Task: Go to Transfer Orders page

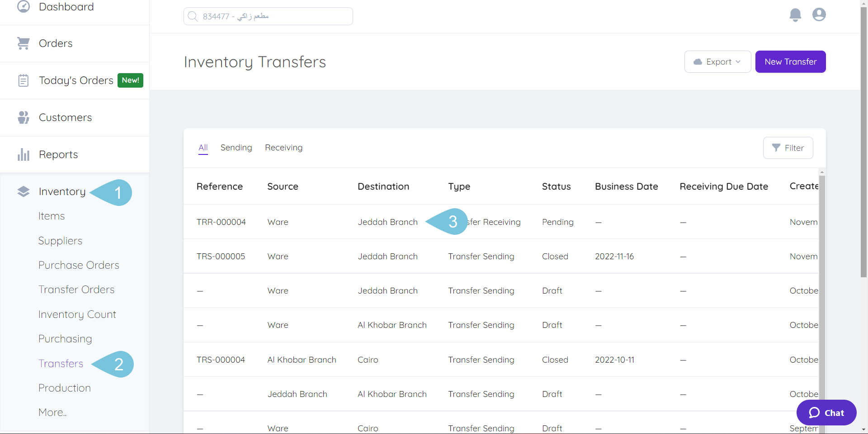Action: (76, 289)
